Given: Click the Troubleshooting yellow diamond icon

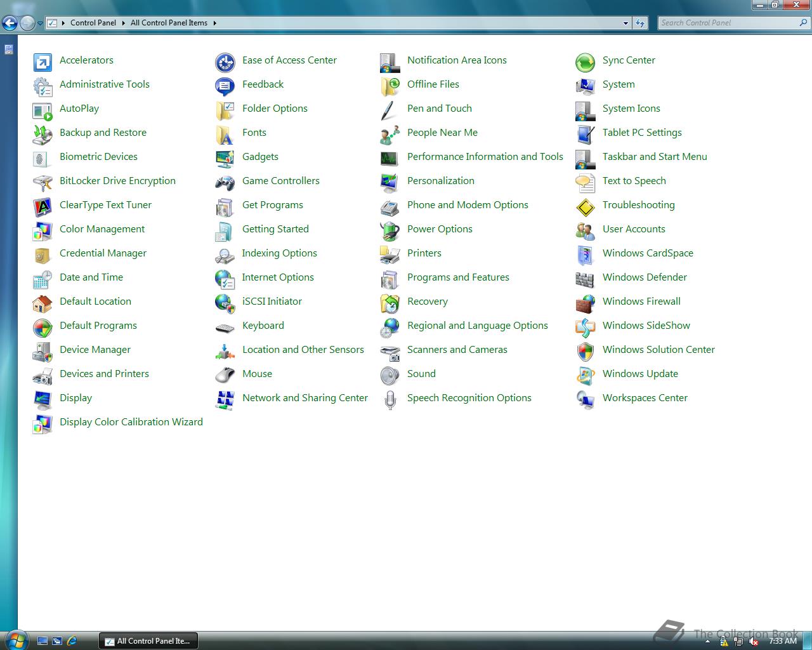Looking at the screenshot, I should [586, 206].
